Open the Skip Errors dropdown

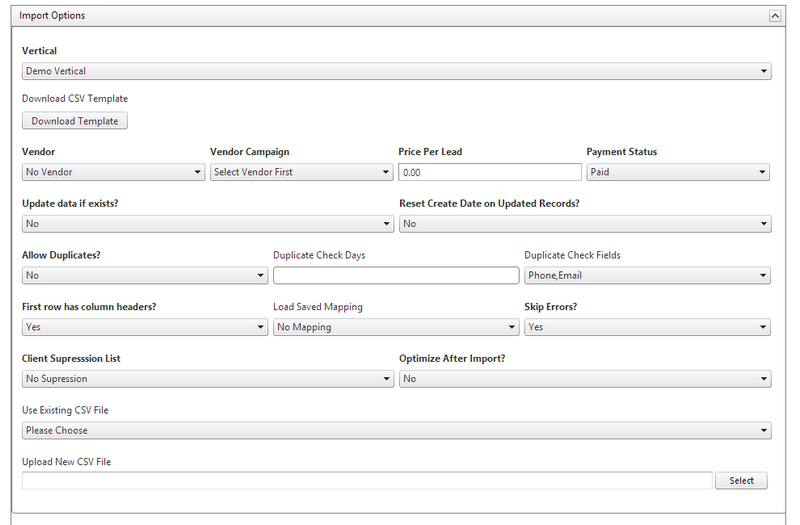tap(647, 327)
